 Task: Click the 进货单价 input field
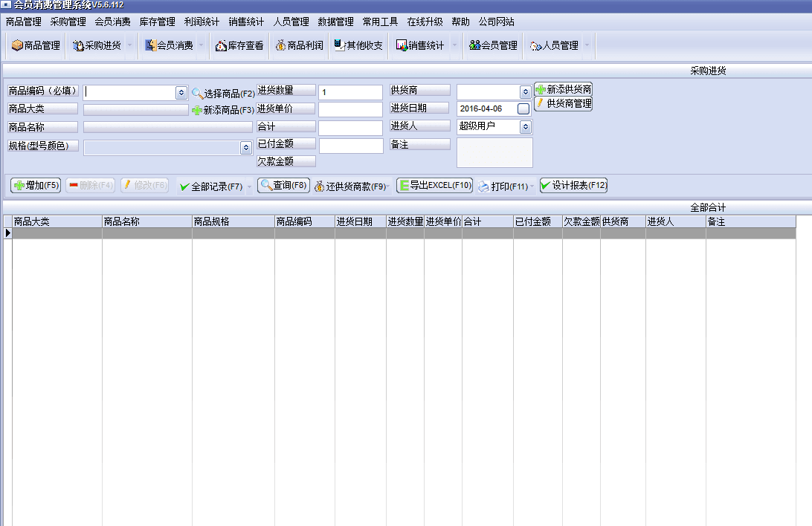click(350, 110)
